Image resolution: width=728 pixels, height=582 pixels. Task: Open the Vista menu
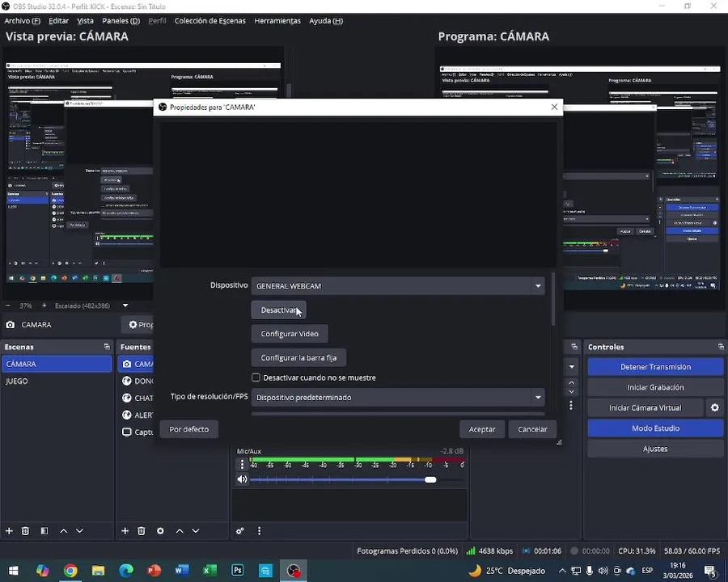[x=85, y=21]
